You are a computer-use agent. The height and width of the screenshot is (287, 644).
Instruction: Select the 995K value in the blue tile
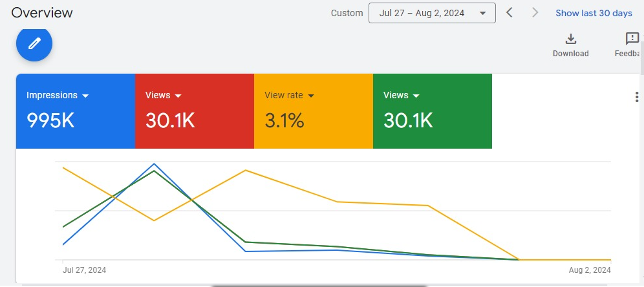(50, 120)
